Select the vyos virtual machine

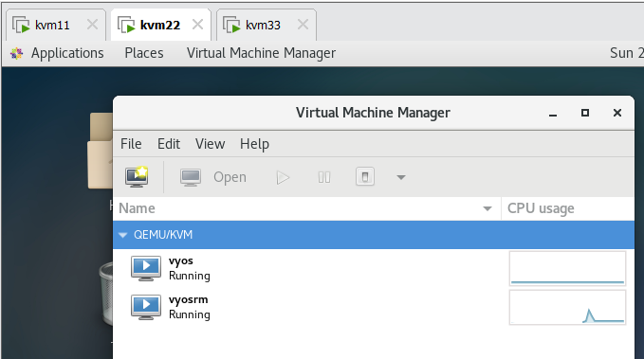pos(306,268)
